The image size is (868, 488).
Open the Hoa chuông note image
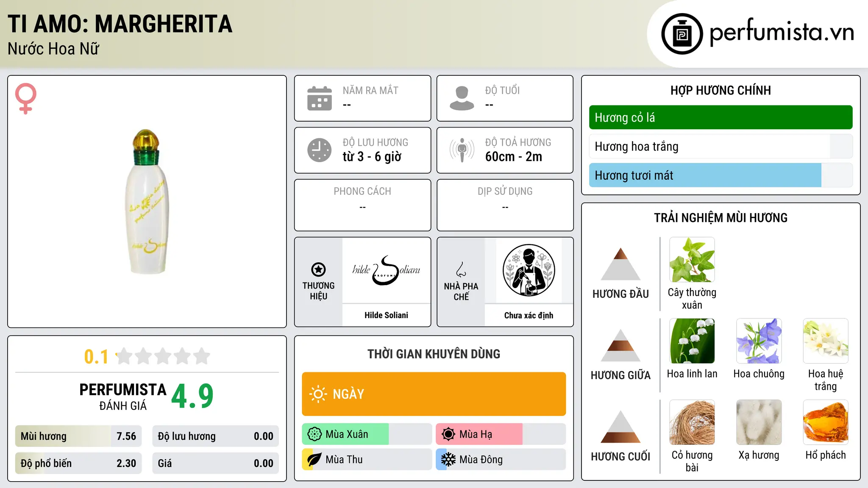(x=759, y=341)
